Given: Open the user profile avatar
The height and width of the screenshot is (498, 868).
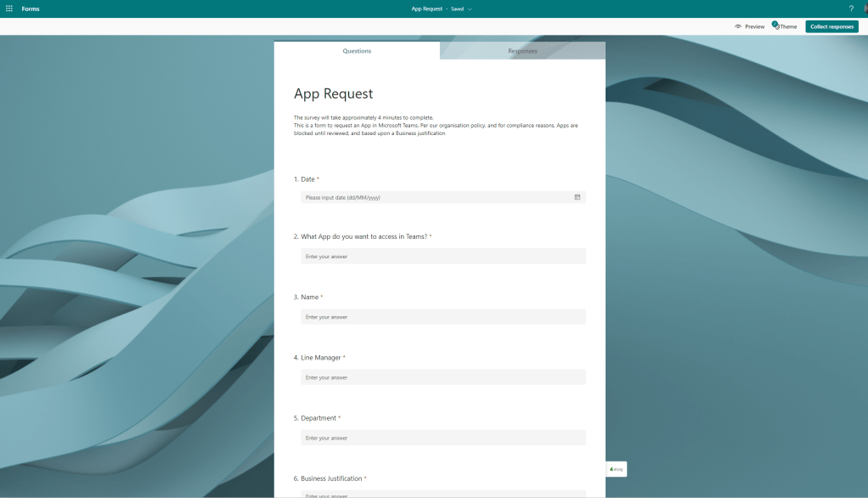Looking at the screenshot, I should [x=865, y=8].
